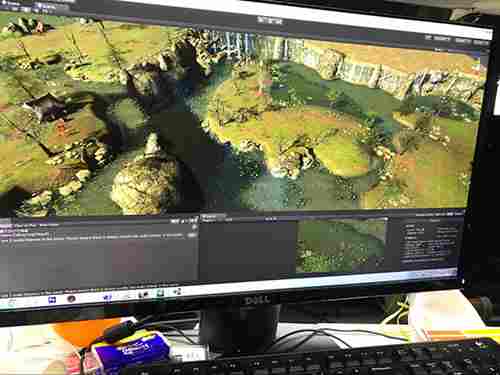Switch to the Game tab at top left
Image resolution: width=500 pixels, height=375 pixels.
(42, 5)
